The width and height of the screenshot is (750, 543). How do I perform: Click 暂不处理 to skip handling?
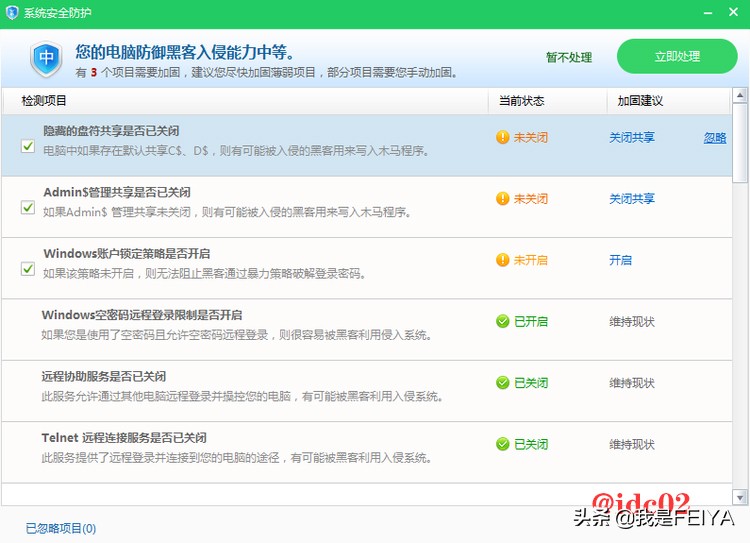click(x=569, y=57)
